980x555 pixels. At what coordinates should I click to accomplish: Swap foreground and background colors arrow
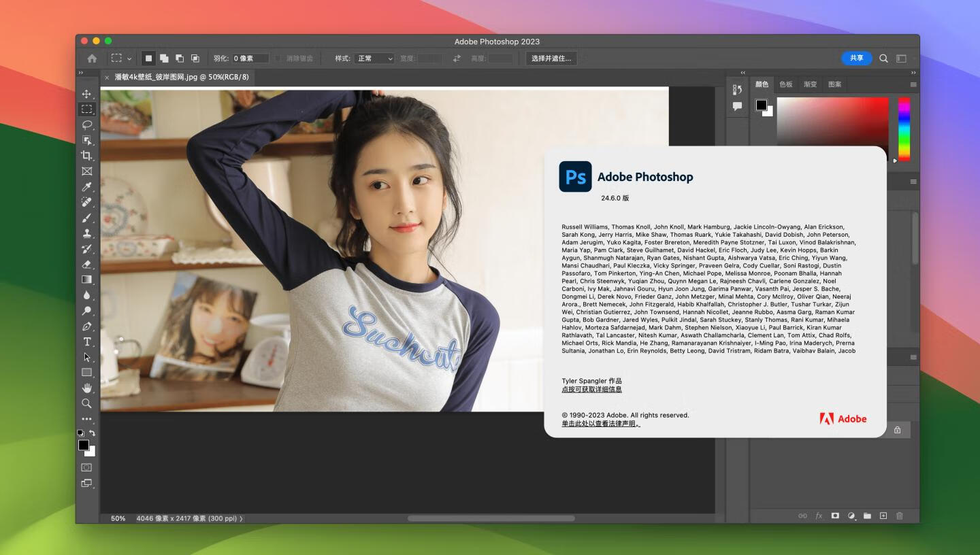[92, 433]
